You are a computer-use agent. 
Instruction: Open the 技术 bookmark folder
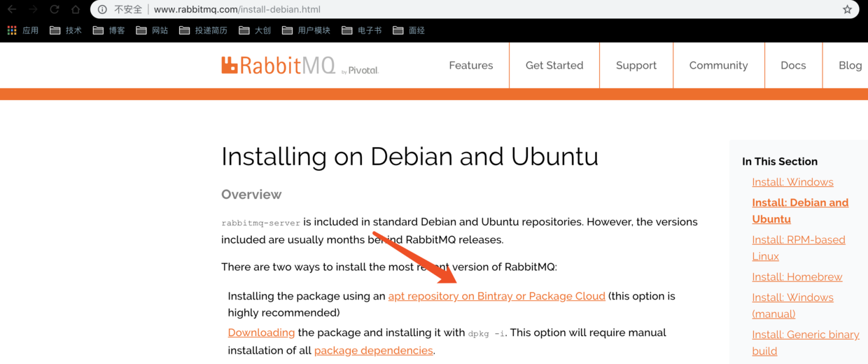pos(66,31)
